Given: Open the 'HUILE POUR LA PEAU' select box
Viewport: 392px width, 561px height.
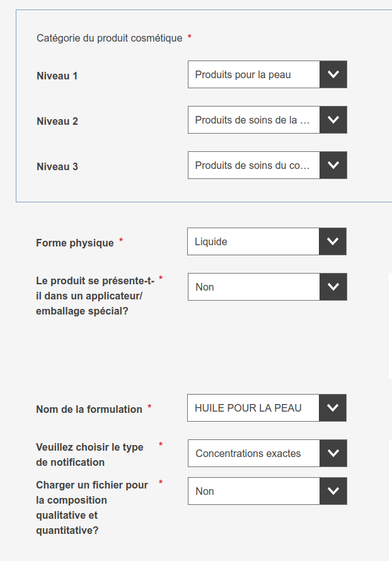Looking at the screenshot, I should point(253,408).
